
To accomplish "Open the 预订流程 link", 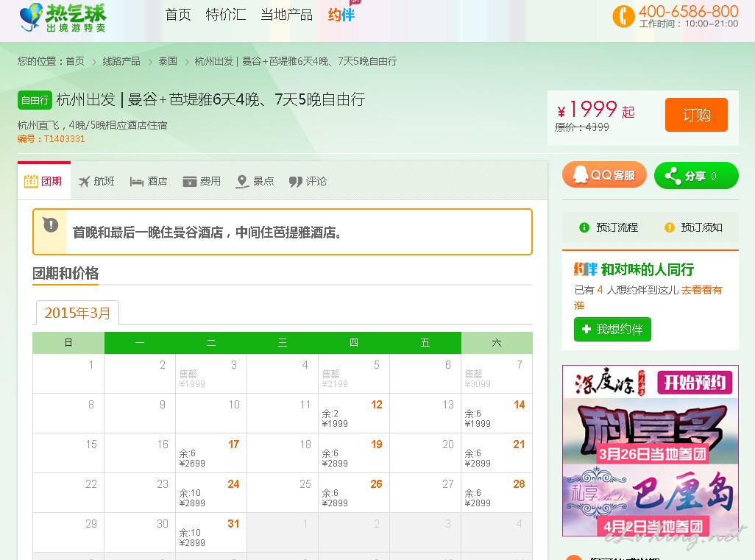I will 609,228.
